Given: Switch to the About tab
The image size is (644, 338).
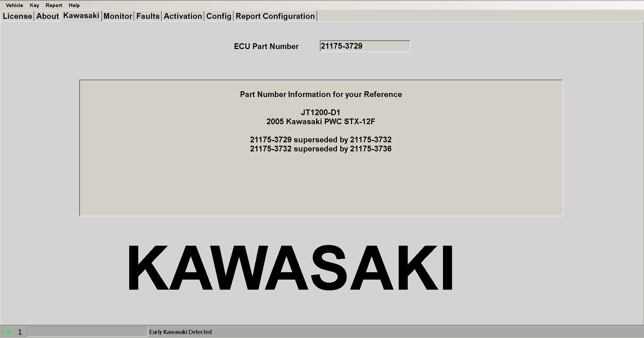Looking at the screenshot, I should pos(48,16).
